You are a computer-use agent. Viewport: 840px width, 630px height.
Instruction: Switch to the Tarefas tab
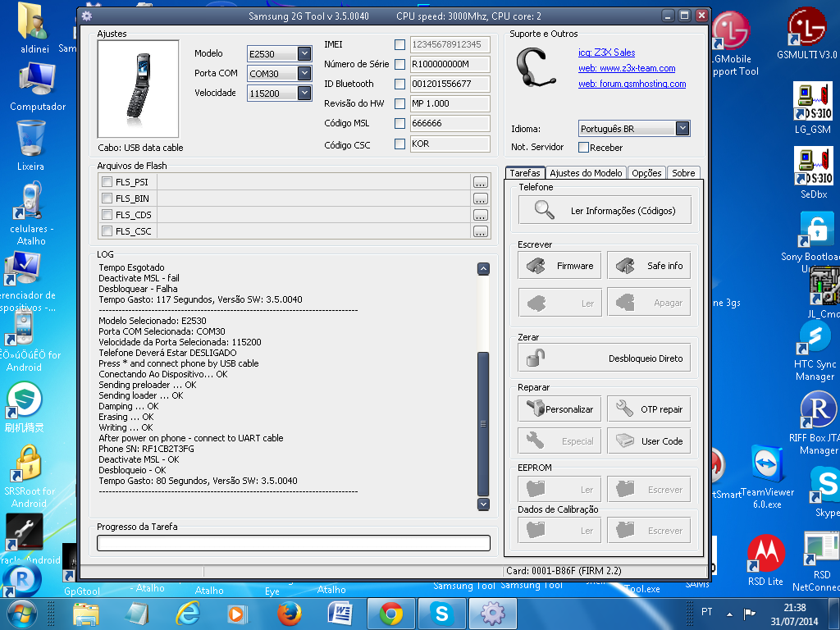pos(525,173)
